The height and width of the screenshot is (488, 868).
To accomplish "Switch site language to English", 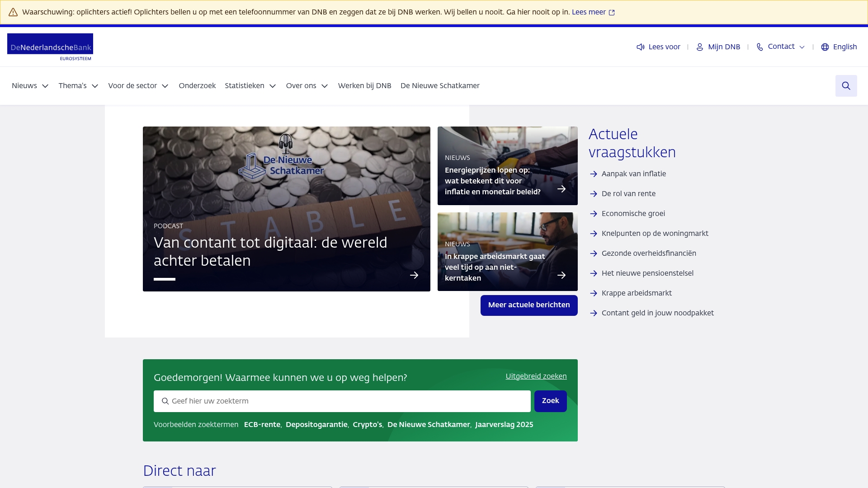I will (845, 47).
